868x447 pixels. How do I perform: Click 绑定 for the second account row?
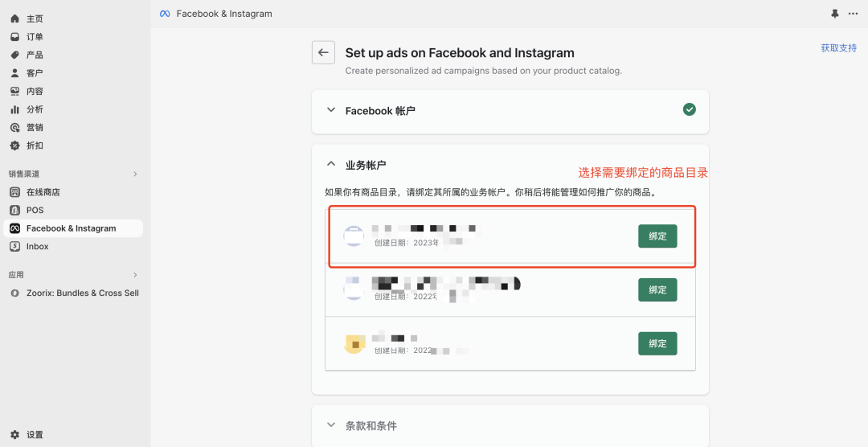(x=657, y=289)
